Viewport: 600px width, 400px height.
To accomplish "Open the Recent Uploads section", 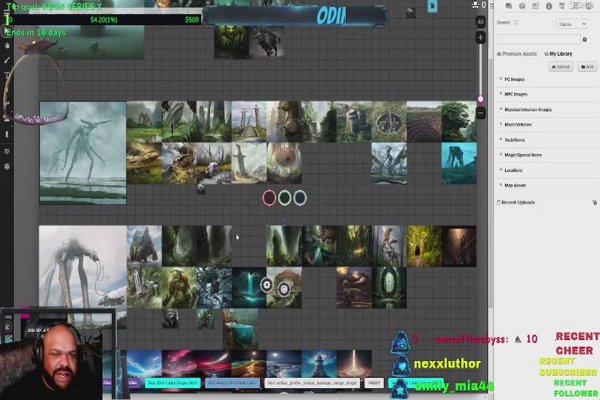I will coord(518,202).
